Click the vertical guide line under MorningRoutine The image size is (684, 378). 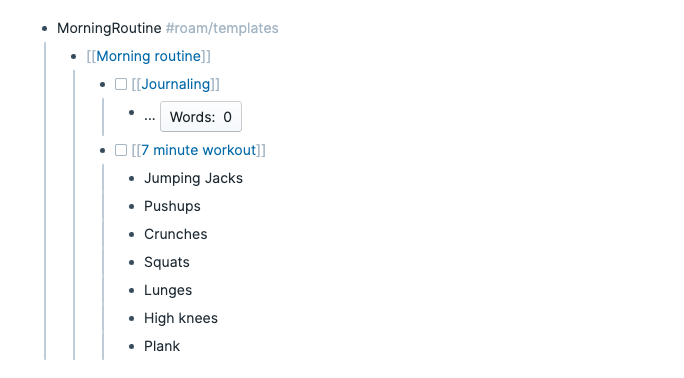click(x=45, y=201)
